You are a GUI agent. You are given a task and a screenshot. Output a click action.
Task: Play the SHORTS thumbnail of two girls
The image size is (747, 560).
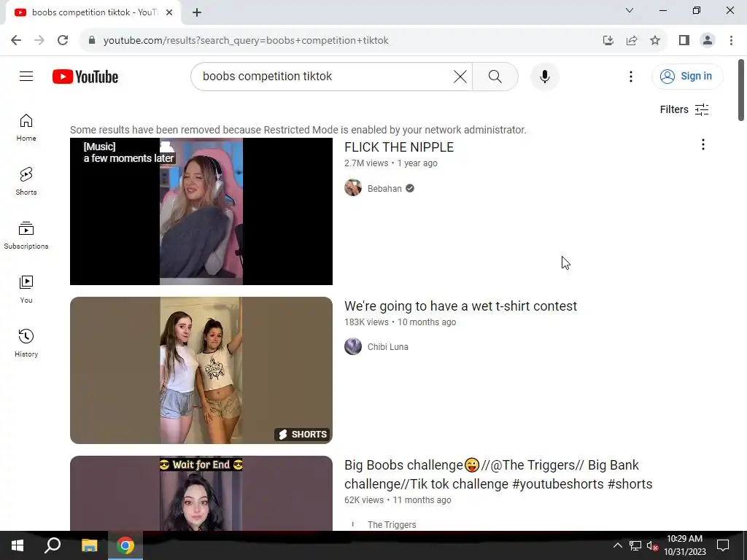pyautogui.click(x=201, y=370)
